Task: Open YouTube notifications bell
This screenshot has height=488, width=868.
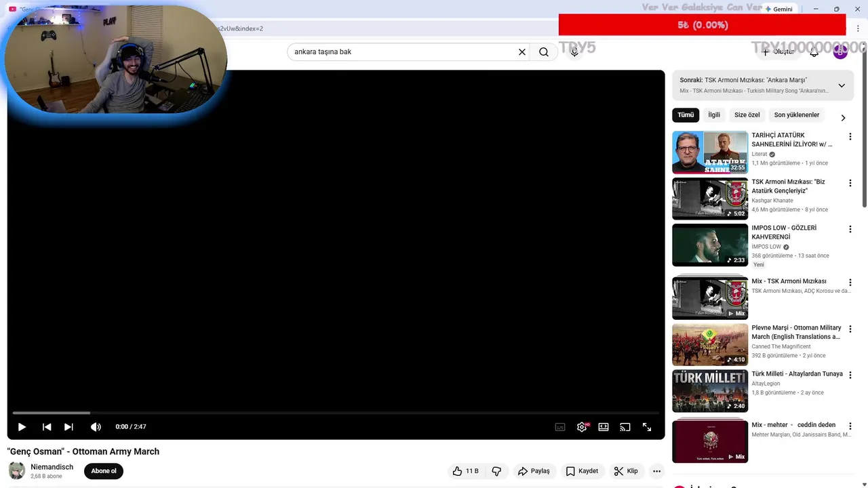Action: point(814,52)
